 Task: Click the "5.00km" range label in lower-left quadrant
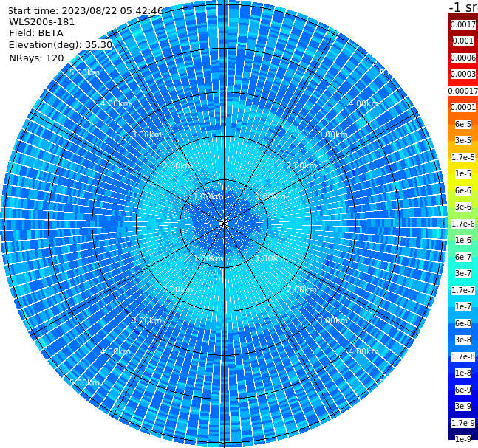(x=84, y=382)
